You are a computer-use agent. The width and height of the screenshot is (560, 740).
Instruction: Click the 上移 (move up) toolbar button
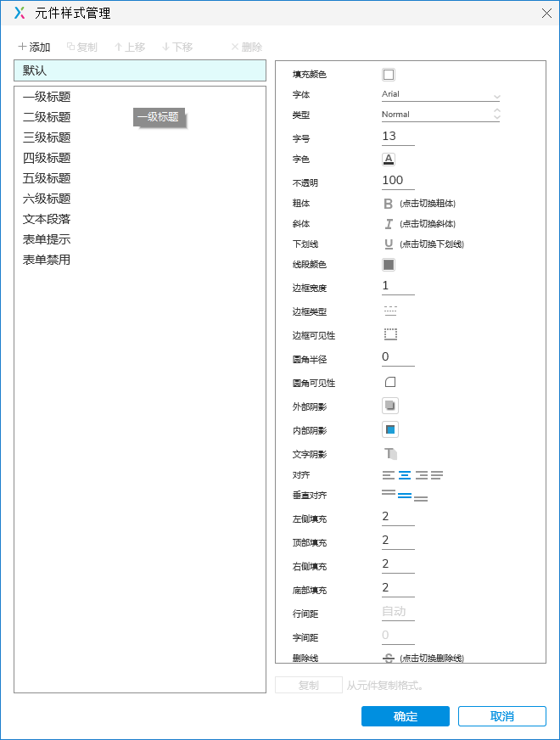click(130, 47)
